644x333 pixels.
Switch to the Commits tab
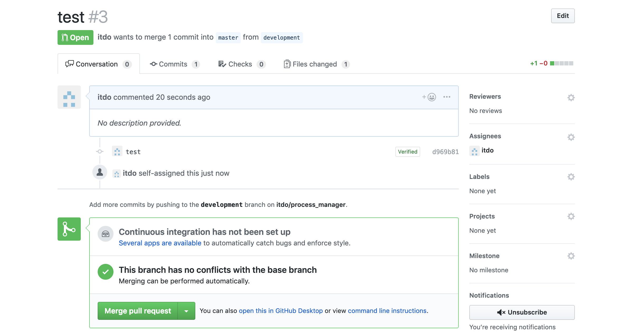(x=175, y=64)
